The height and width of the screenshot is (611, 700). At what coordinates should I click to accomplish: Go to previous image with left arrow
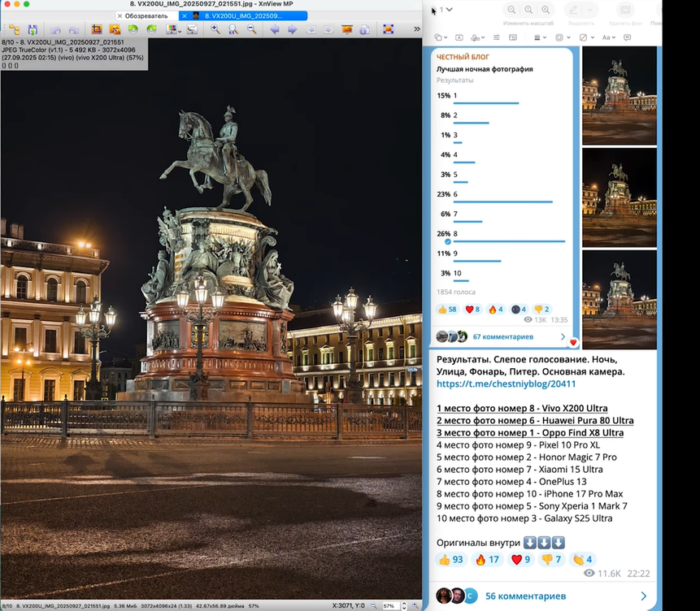tap(274, 29)
